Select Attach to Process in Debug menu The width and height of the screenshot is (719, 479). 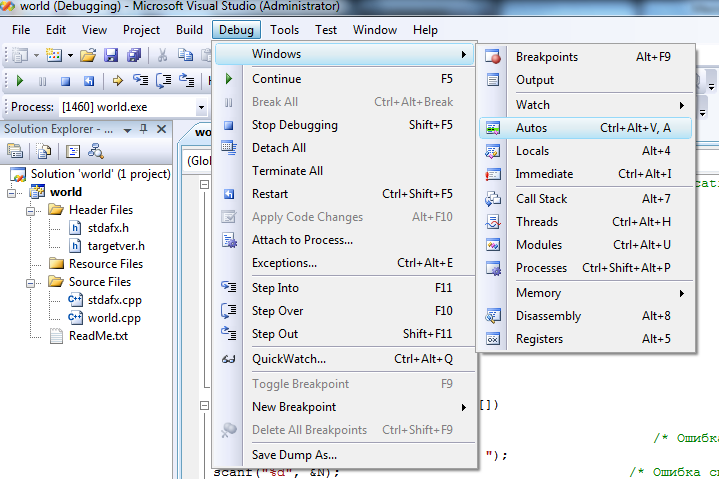coord(345,240)
